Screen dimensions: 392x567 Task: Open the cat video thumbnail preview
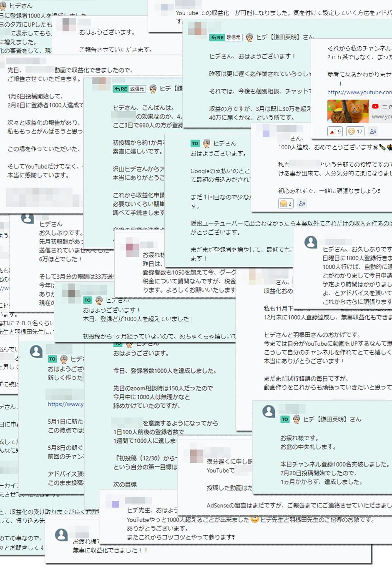click(x=348, y=111)
